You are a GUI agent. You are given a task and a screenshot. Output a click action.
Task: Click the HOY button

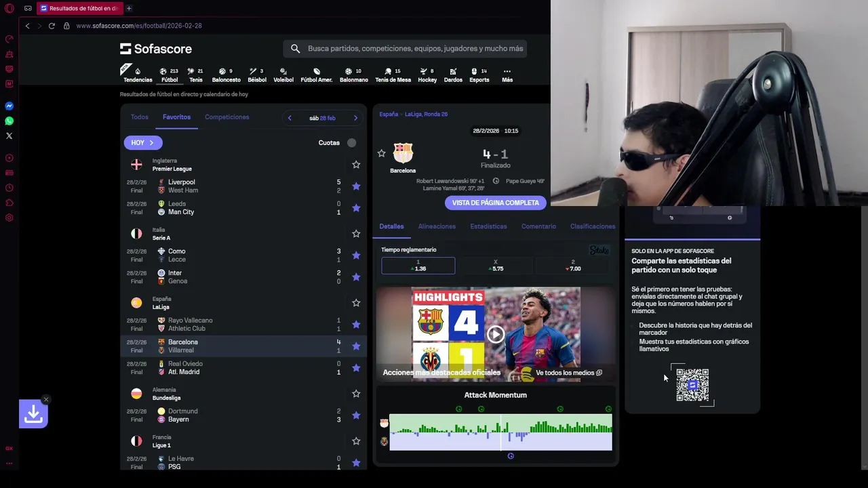coord(142,143)
